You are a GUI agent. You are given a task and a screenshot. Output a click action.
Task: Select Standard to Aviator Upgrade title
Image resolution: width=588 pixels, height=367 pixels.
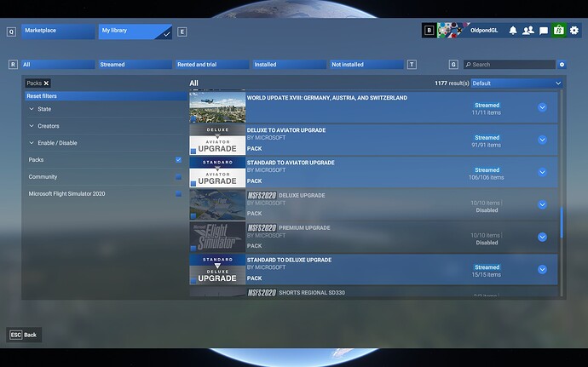(x=291, y=163)
